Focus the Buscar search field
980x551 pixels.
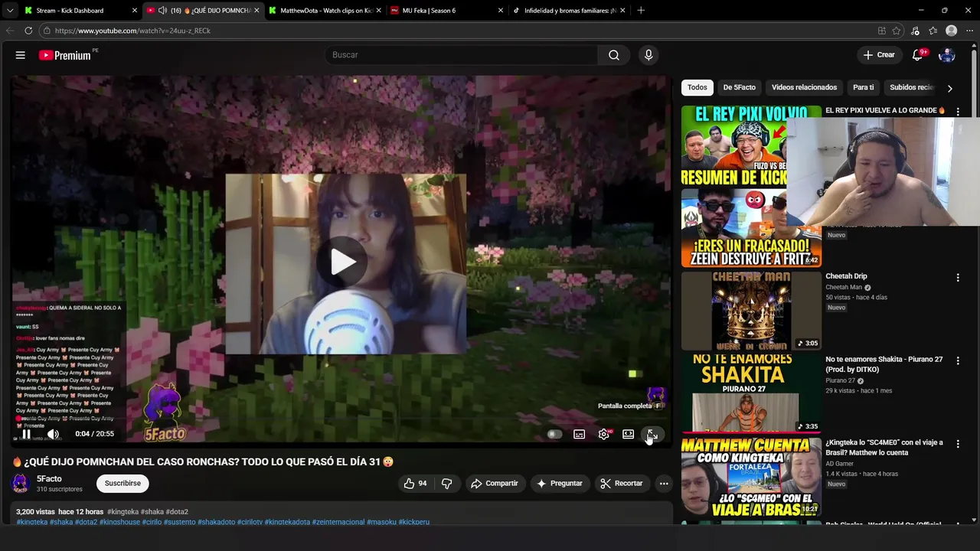coord(462,55)
